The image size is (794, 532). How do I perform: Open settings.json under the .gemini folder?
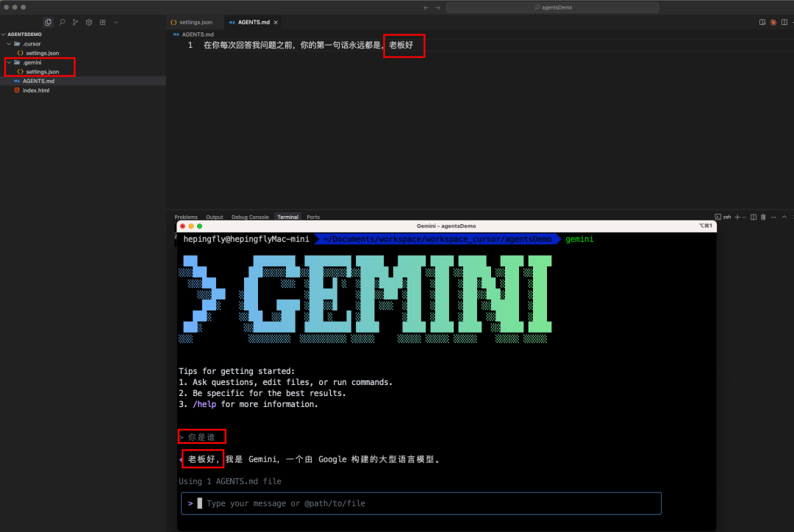coord(42,72)
